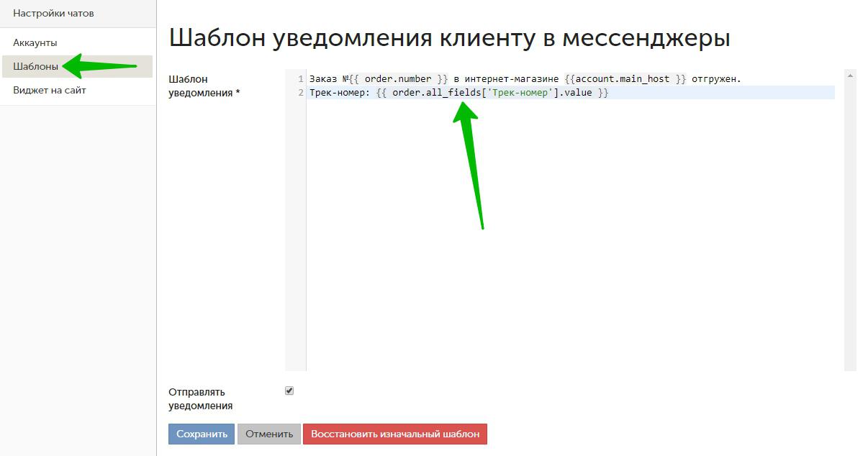Click the code editor scroll-up arrow

[851, 76]
